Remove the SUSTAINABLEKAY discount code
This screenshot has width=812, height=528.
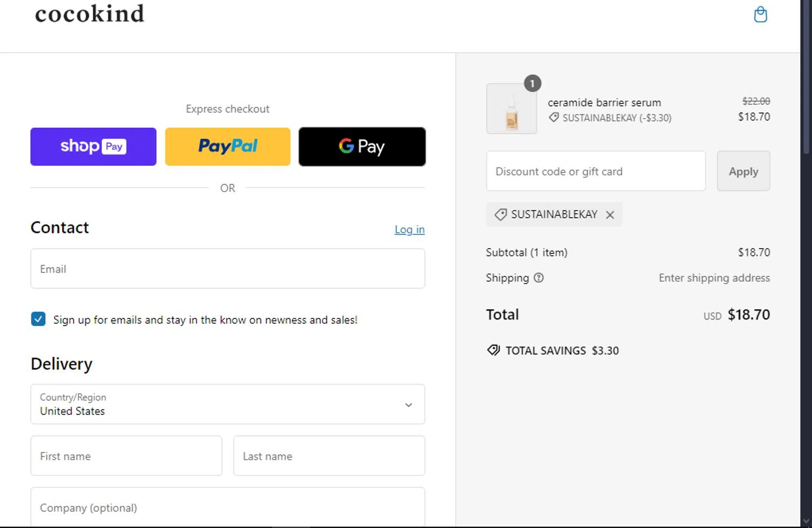pos(610,215)
